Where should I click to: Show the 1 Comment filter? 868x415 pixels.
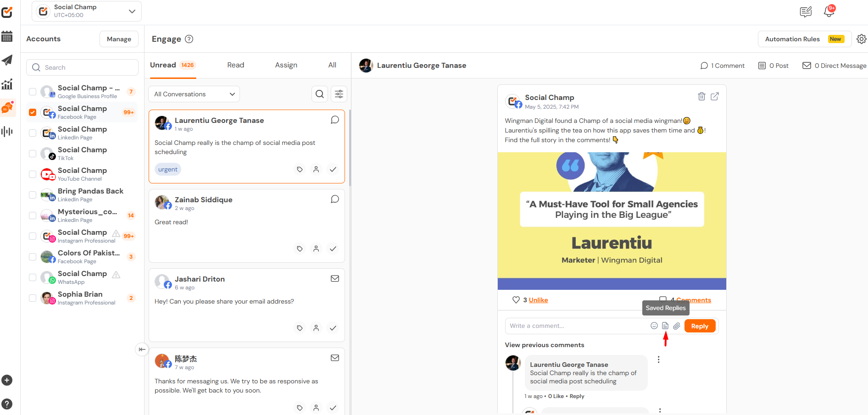click(x=723, y=66)
